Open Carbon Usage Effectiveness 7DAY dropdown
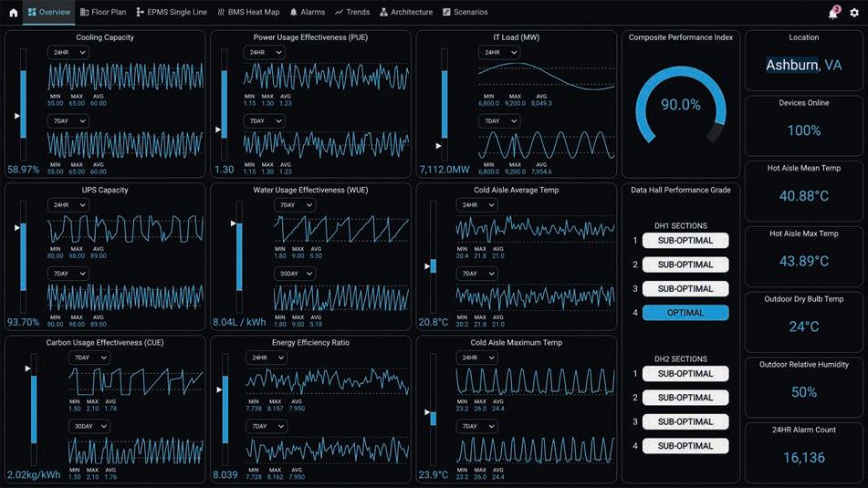Image resolution: width=868 pixels, height=488 pixels. pos(89,358)
